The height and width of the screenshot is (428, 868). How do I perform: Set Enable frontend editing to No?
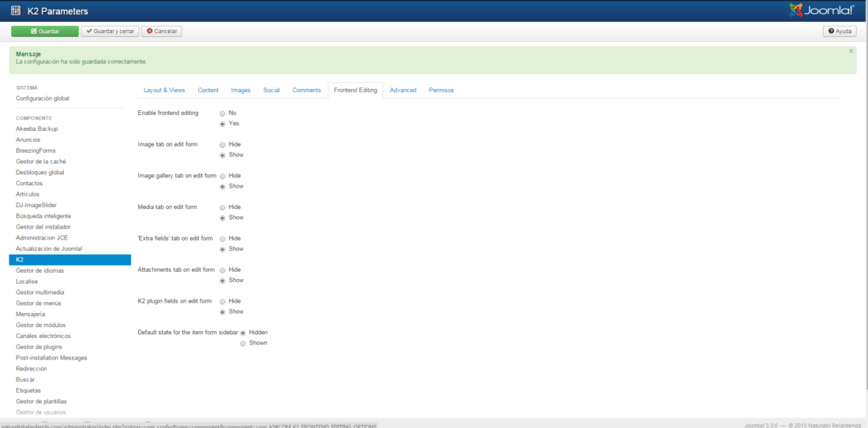click(223, 114)
